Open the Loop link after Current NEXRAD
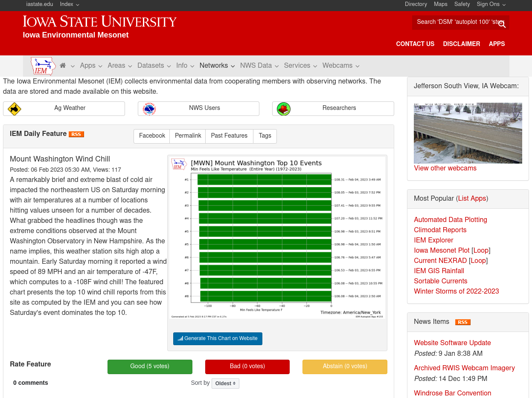Screen dimensions: 532x398 tap(478, 261)
